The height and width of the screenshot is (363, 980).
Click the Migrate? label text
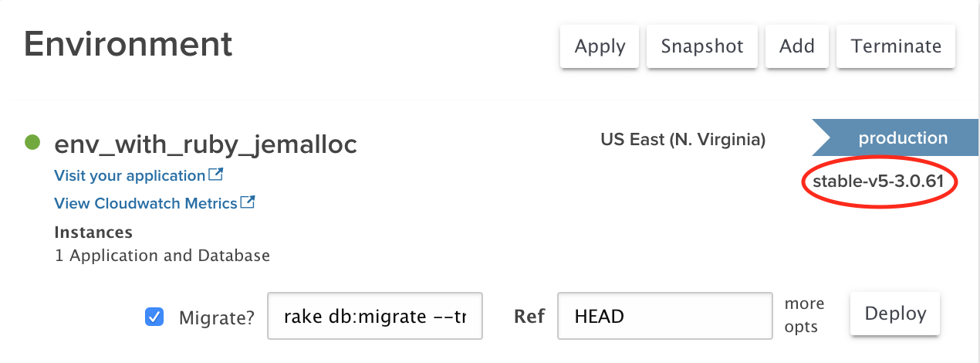pos(216,317)
